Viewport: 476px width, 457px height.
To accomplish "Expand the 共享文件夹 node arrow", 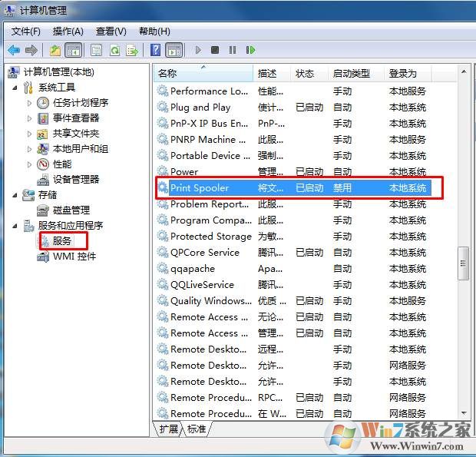I will 29,134.
